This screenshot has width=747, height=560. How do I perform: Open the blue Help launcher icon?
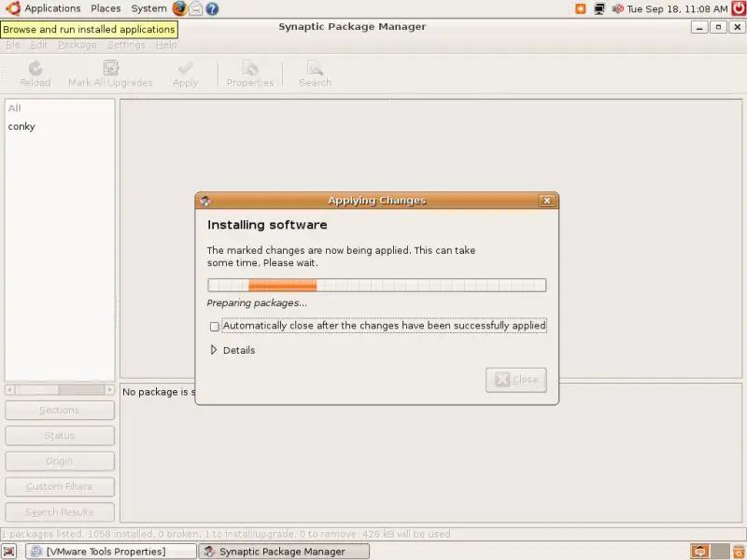coord(212,8)
